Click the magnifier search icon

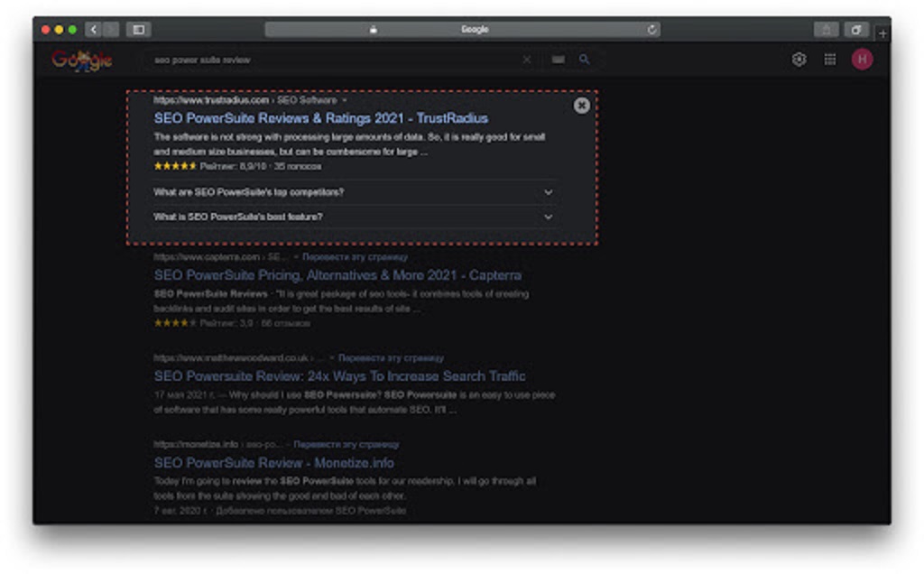(x=585, y=60)
